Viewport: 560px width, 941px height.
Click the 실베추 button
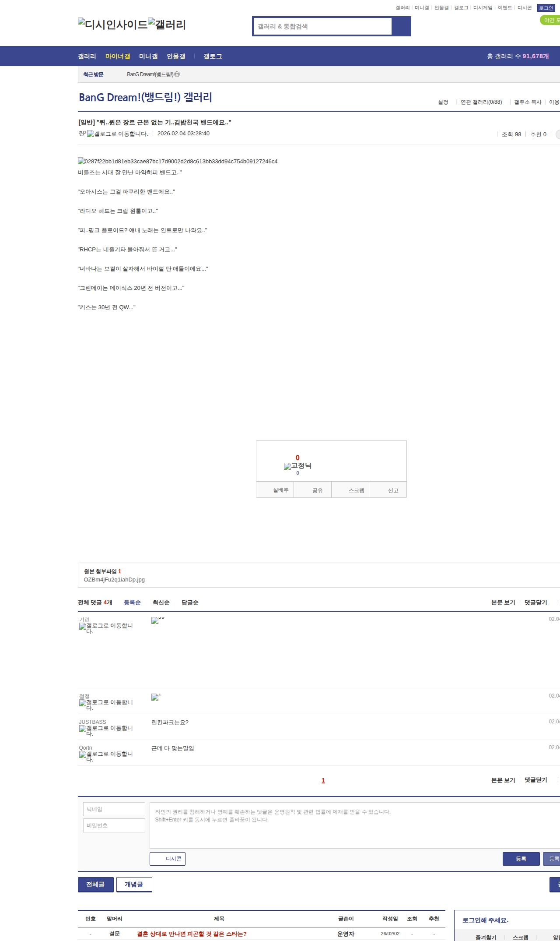coord(275,490)
